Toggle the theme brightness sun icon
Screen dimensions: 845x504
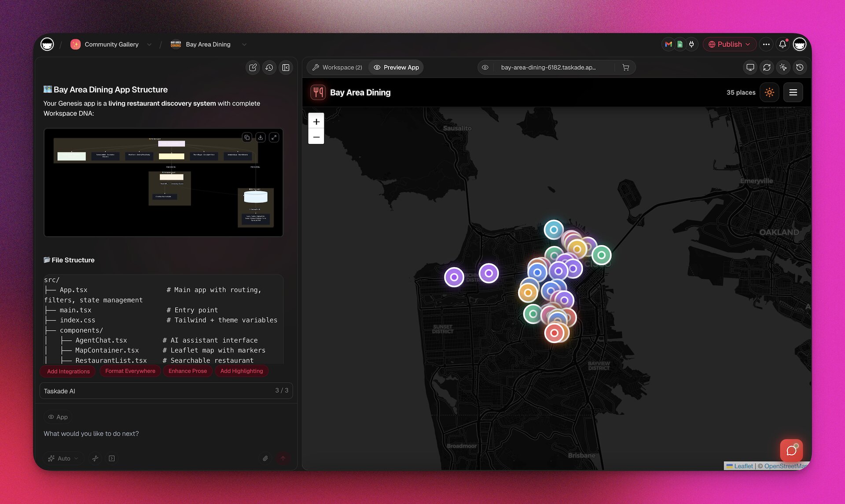click(x=769, y=92)
